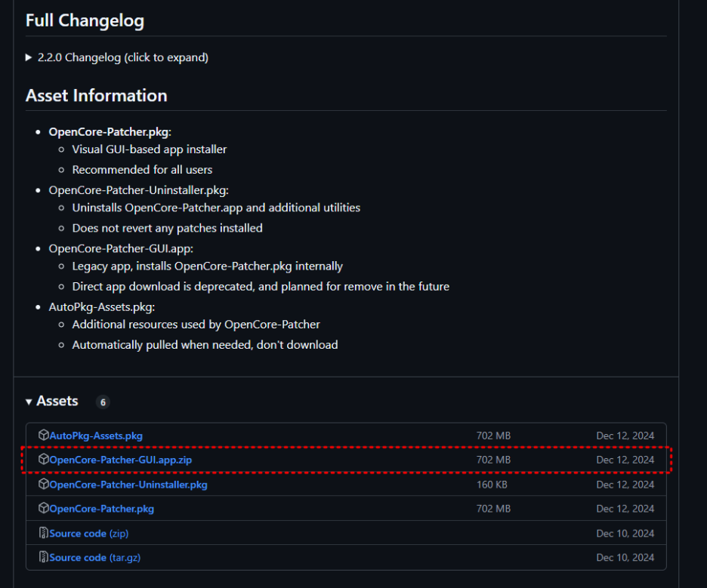Click 'OpenCore-Patcher-GUI.app:' bullet text
707x588 pixels.
[x=121, y=249]
